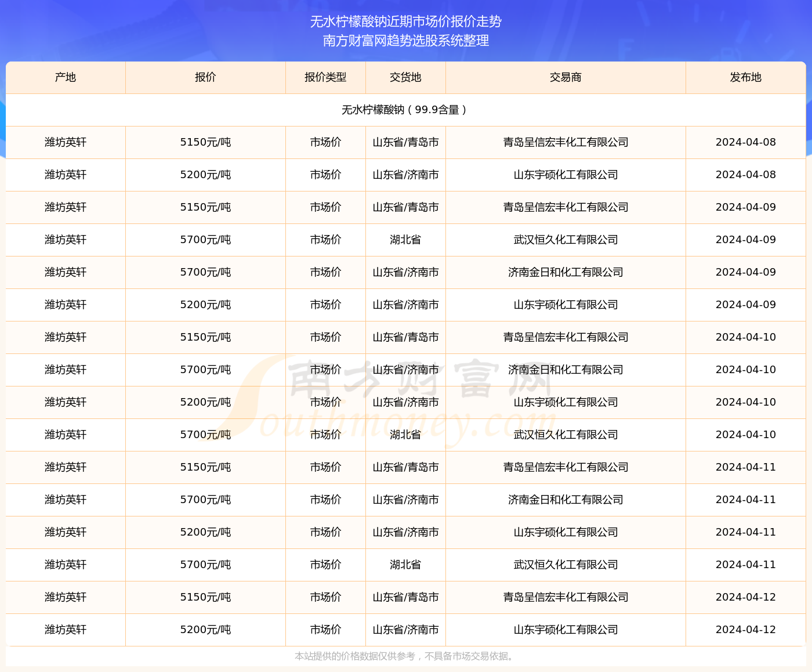Image resolution: width=812 pixels, height=672 pixels.
Task: Select 青岛呈信宏丰化工有限公司 in the 2024-04-11 row
Action: (x=565, y=467)
